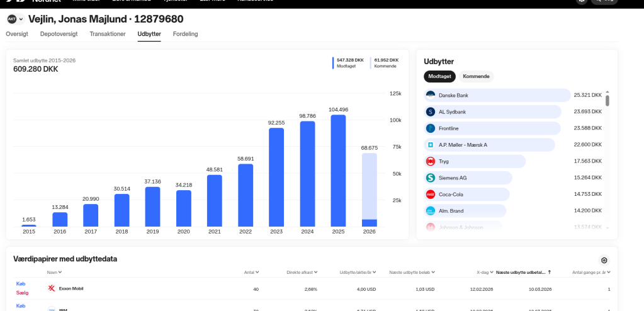Viewport: 644px width, 311px height.
Task: Sort table by Antal column
Action: pyautogui.click(x=252, y=272)
